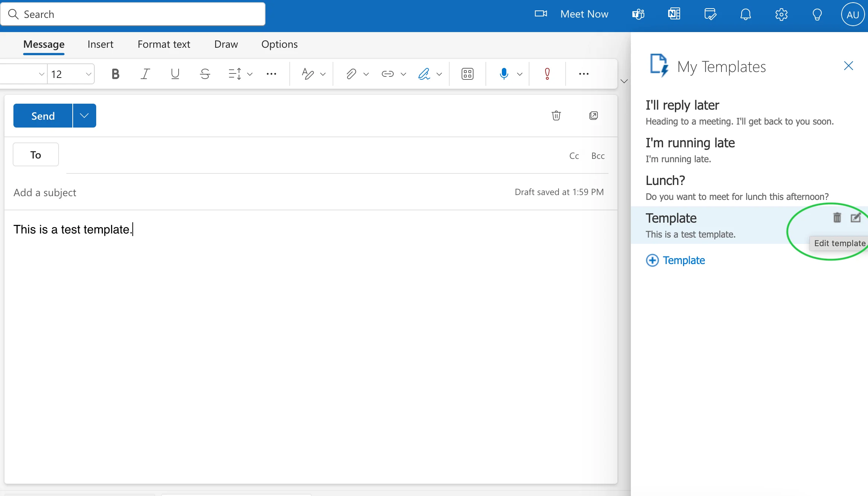Click the line spacing icon
The image size is (868, 496).
[x=235, y=74]
